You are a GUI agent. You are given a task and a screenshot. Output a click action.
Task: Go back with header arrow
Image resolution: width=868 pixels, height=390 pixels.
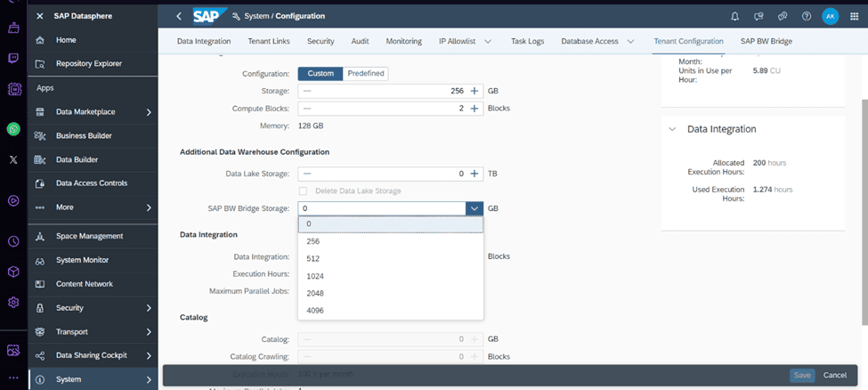click(x=178, y=16)
